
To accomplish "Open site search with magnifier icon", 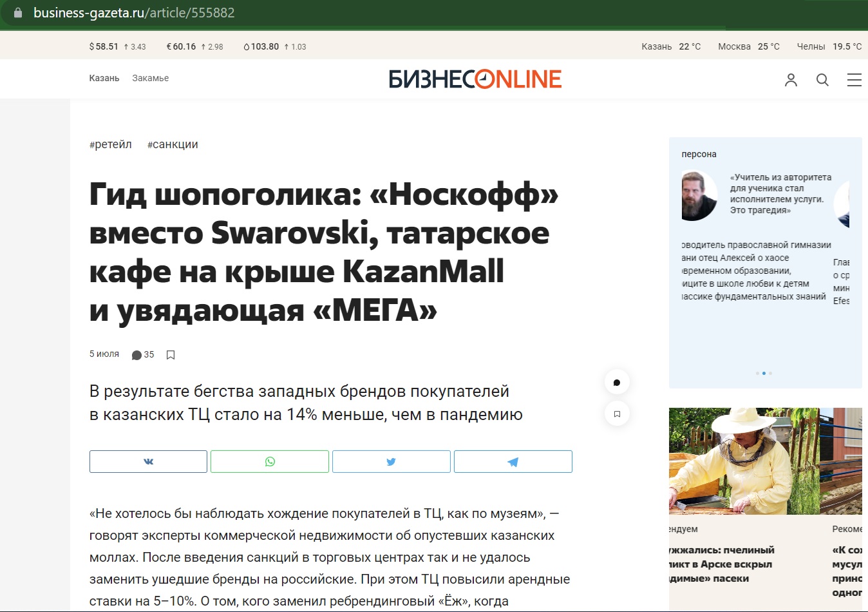I will pyautogui.click(x=822, y=80).
